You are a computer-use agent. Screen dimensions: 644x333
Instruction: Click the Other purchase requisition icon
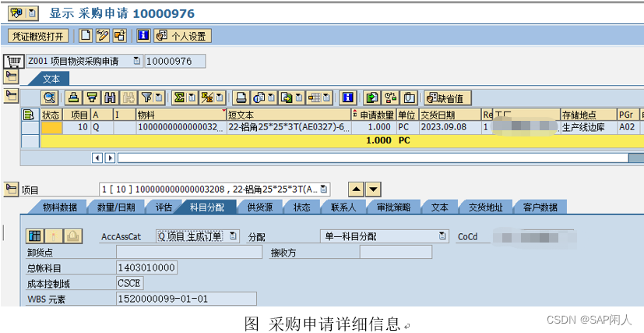pyautogui.click(x=119, y=36)
